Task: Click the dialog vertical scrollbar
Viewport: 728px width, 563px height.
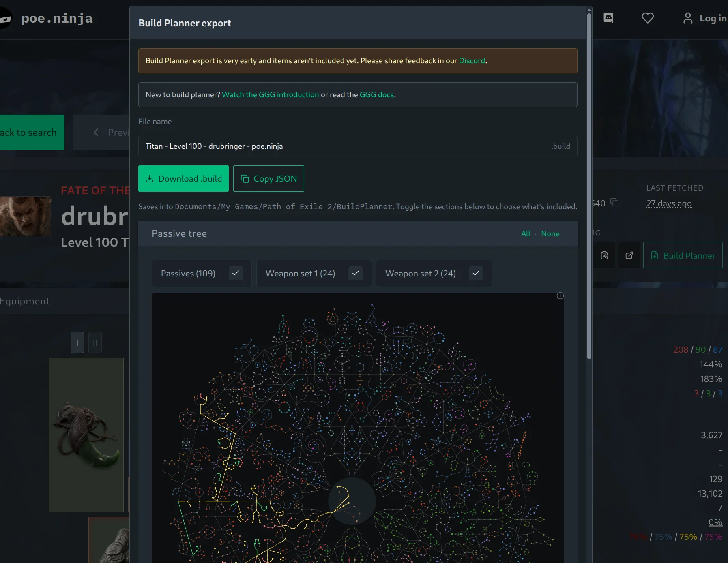Action: 589,186
